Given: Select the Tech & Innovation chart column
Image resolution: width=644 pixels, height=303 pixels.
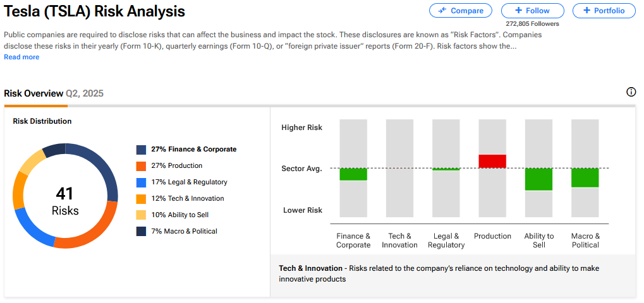Looking at the screenshot, I should (x=399, y=169).
